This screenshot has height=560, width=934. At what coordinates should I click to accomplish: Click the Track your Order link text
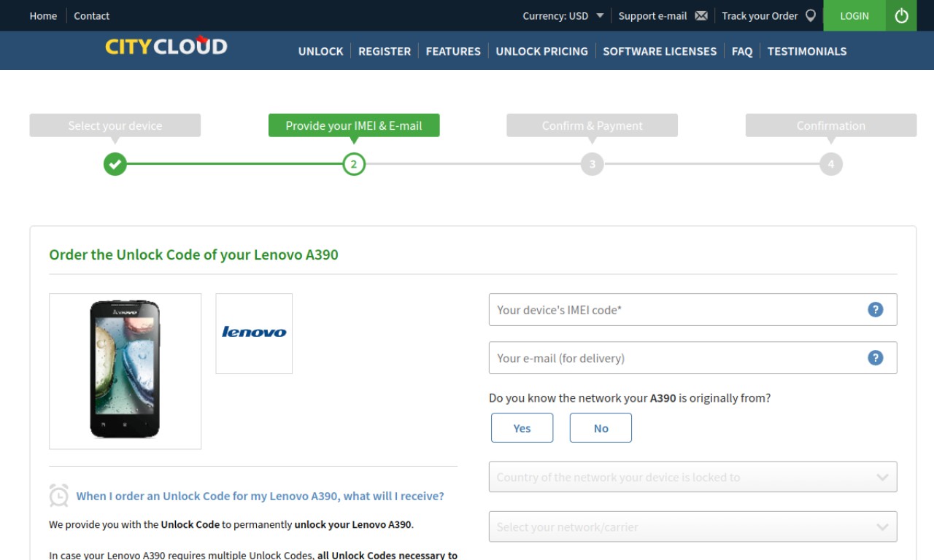[760, 15]
